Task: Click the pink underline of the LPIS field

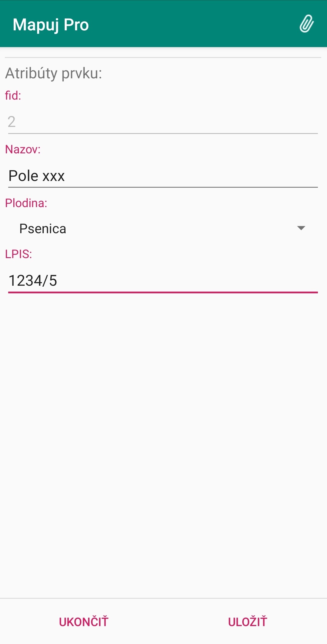Action: tap(163, 292)
